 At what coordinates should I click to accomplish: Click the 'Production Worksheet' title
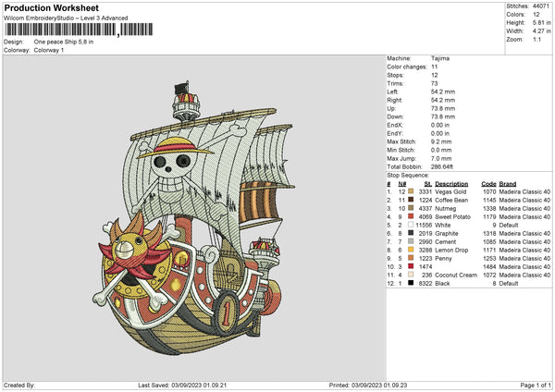pos(52,7)
